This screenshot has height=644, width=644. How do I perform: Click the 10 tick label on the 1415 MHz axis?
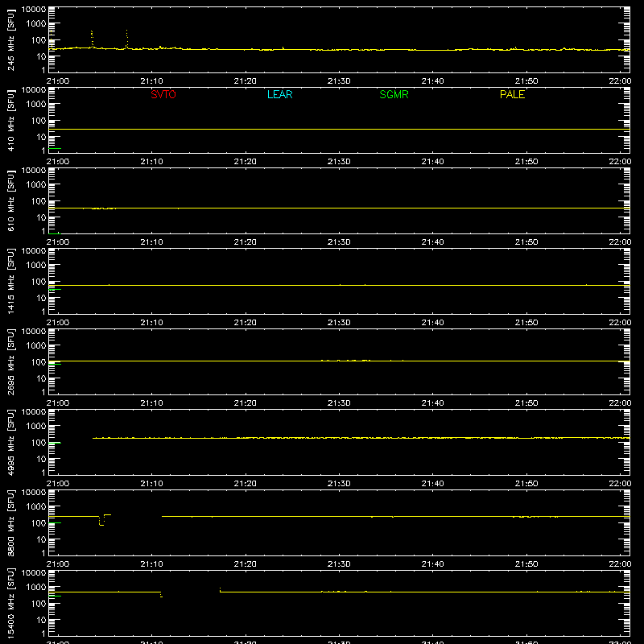(42, 298)
